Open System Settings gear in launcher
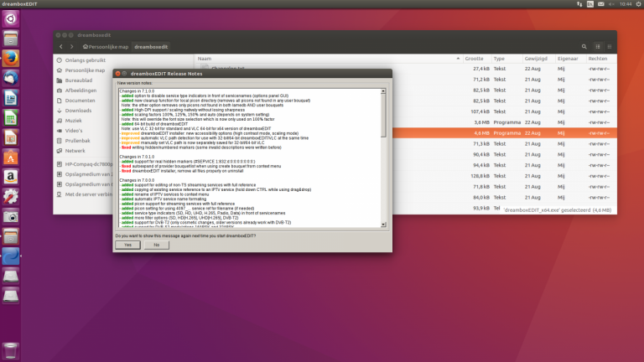 coord(11,197)
